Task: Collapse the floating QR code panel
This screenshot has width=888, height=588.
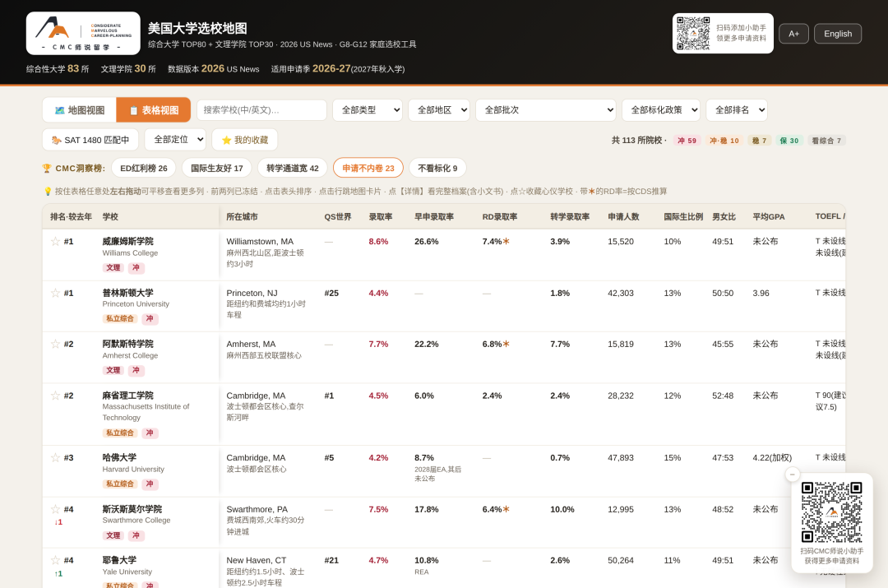Action: tap(793, 475)
